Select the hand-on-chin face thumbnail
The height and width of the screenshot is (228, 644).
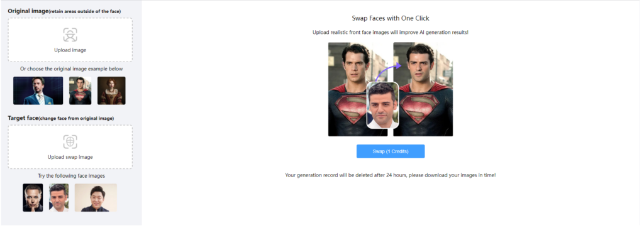pyautogui.click(x=33, y=198)
